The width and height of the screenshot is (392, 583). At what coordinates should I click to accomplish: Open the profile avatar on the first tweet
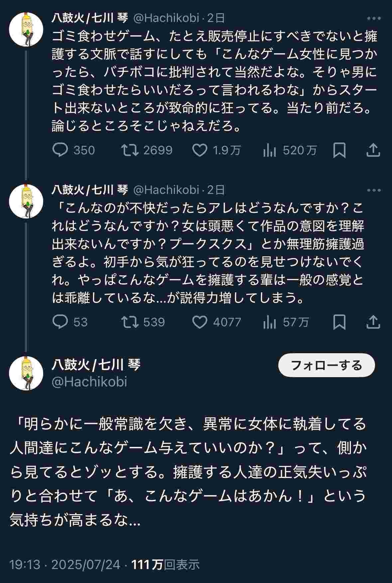coord(26,29)
